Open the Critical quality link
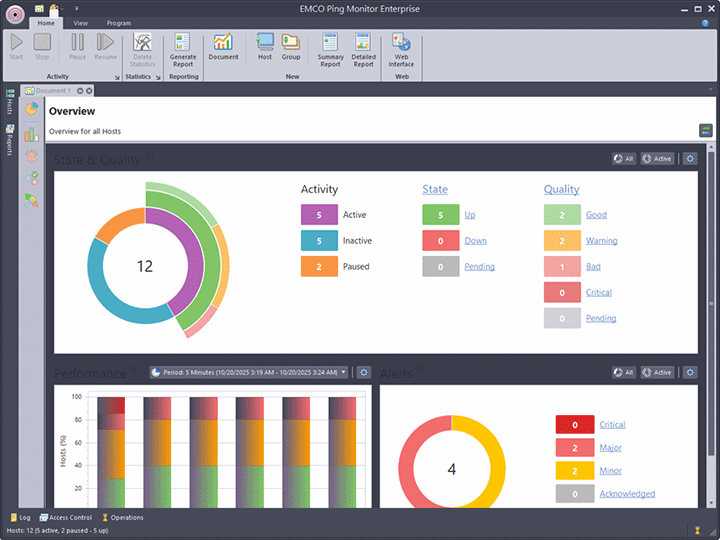This screenshot has width=720, height=540. 598,292
